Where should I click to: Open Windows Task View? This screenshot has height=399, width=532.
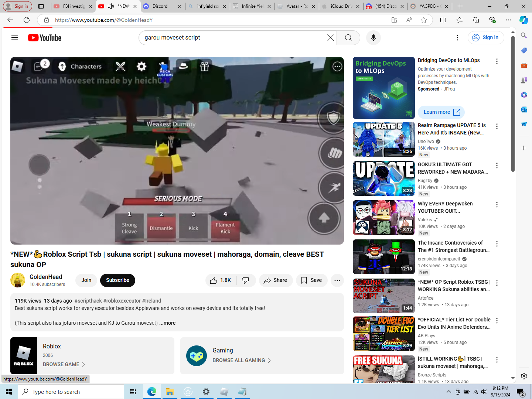pyautogui.click(x=133, y=392)
